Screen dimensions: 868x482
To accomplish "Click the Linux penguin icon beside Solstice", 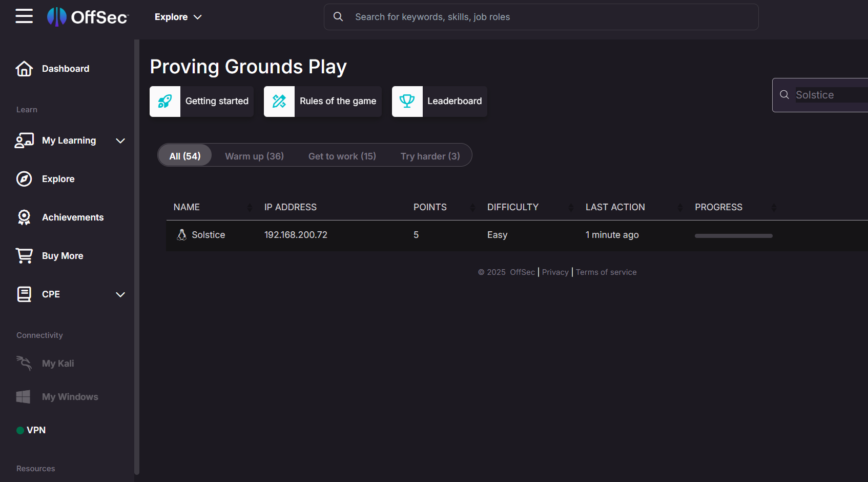I will (182, 235).
